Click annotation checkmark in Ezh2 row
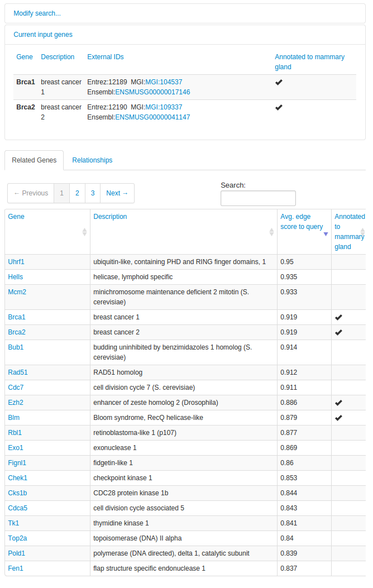The width and height of the screenshot is (373, 588). coord(338,403)
